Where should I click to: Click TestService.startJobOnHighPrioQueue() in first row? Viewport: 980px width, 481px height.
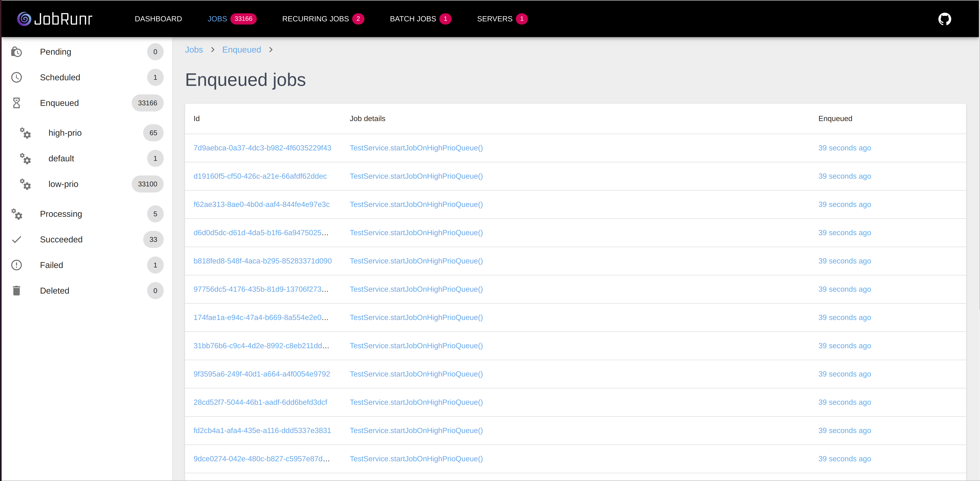click(x=416, y=148)
